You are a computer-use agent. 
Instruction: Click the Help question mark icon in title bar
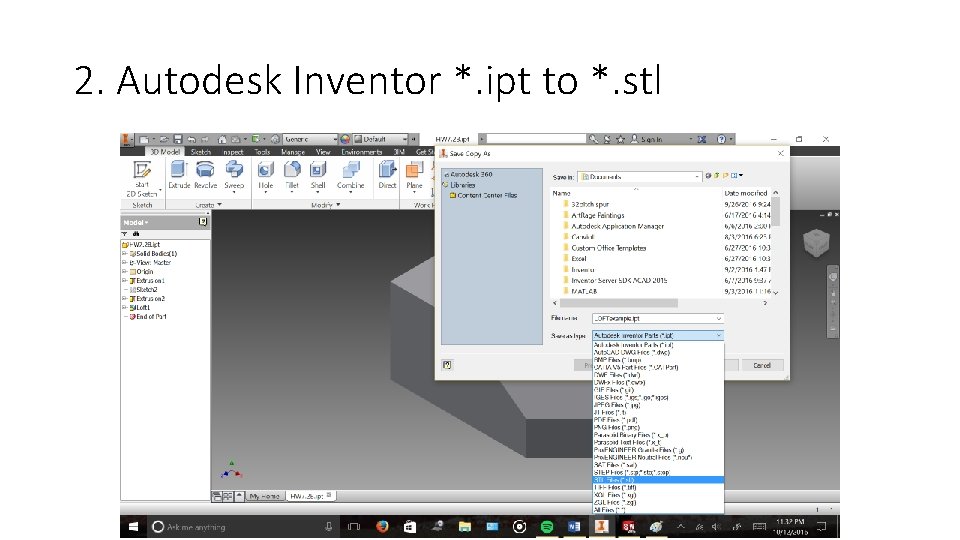click(x=721, y=140)
